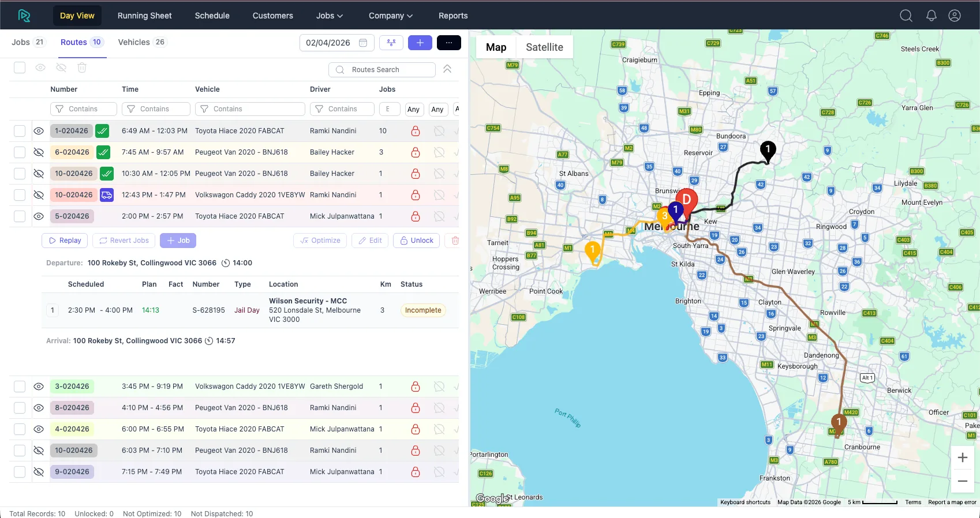
Task: Click bulk hide-from-map crossed eye icon
Action: point(61,67)
